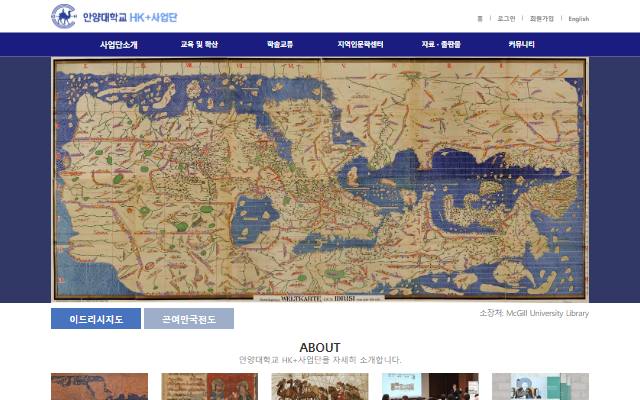Click the 안양대학교 HK+사업단을 자세히 소개합니다 subtitle

(320, 360)
